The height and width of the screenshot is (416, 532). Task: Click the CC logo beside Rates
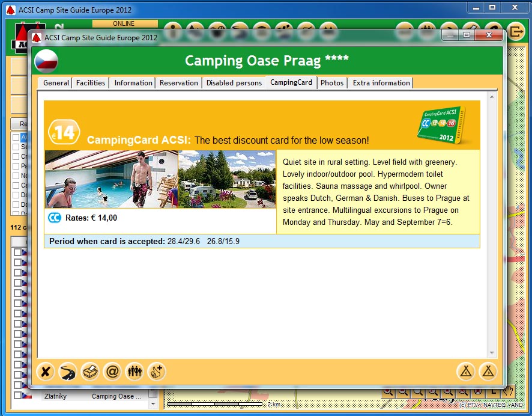[54, 218]
